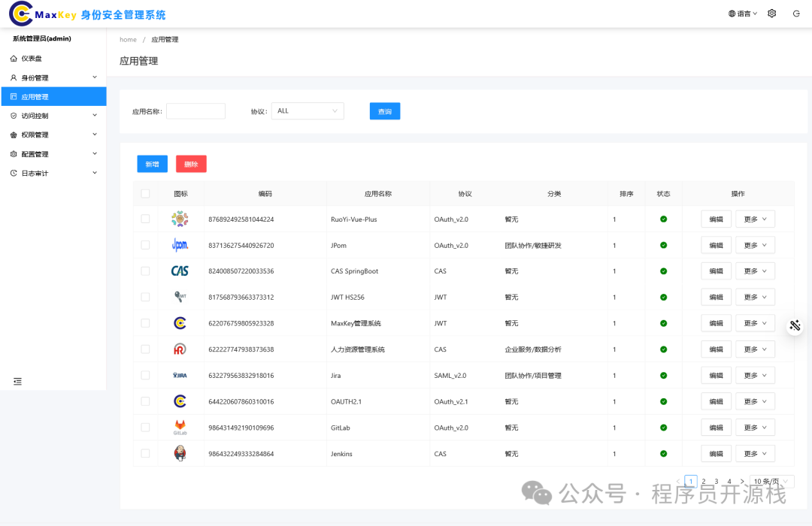Click the 应用名称 input field
Image resolution: width=812 pixels, height=526 pixels.
coord(195,110)
